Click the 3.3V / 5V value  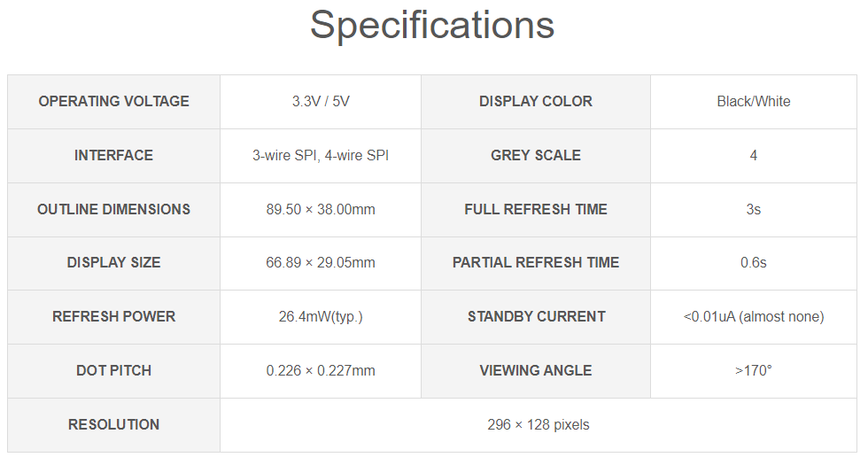[321, 101]
